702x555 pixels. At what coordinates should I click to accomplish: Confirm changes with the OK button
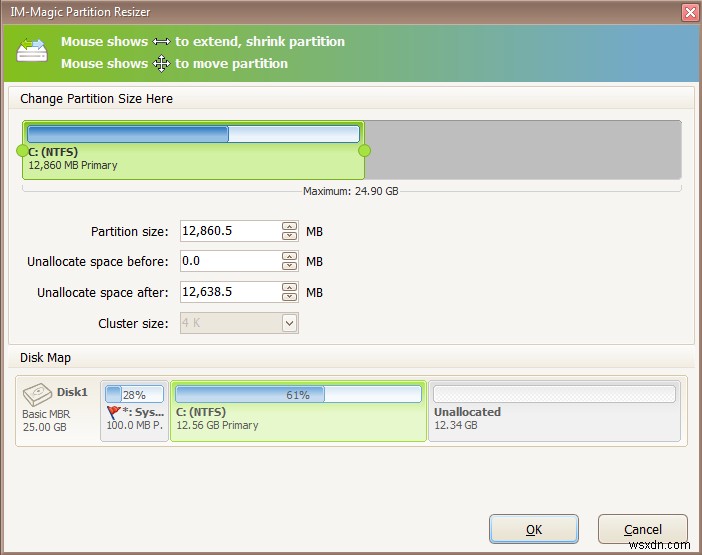[534, 529]
